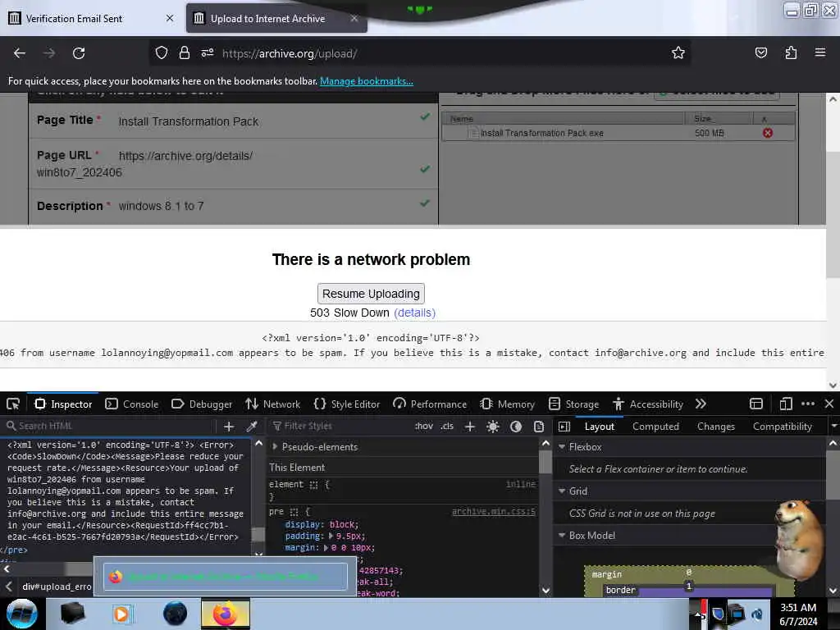Open the error details link
Viewport: 840px width, 630px height.
click(414, 313)
